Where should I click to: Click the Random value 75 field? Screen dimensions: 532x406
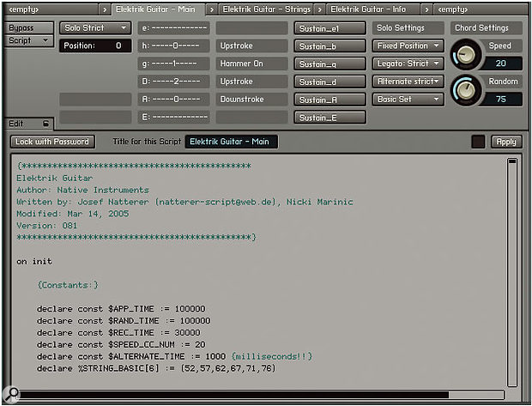click(501, 99)
